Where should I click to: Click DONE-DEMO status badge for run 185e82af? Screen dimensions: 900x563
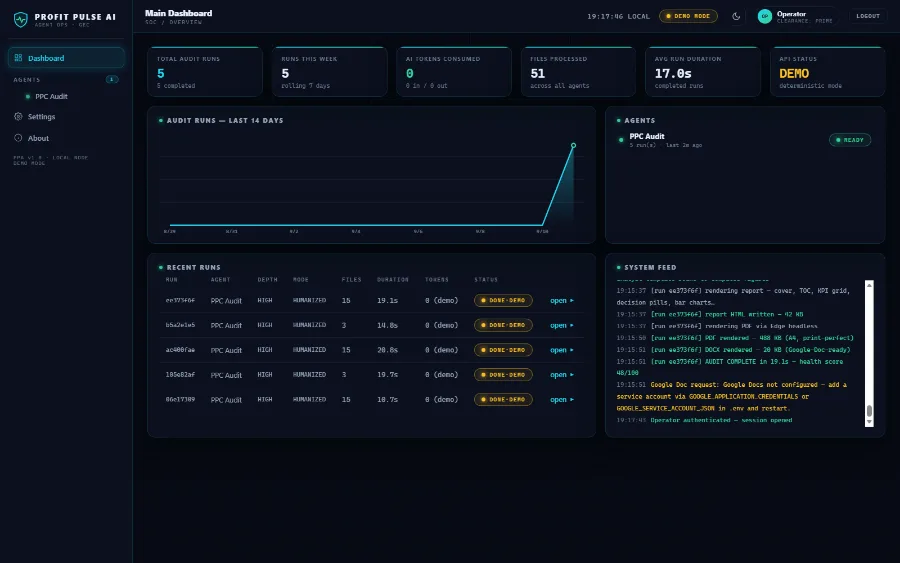[x=503, y=375]
